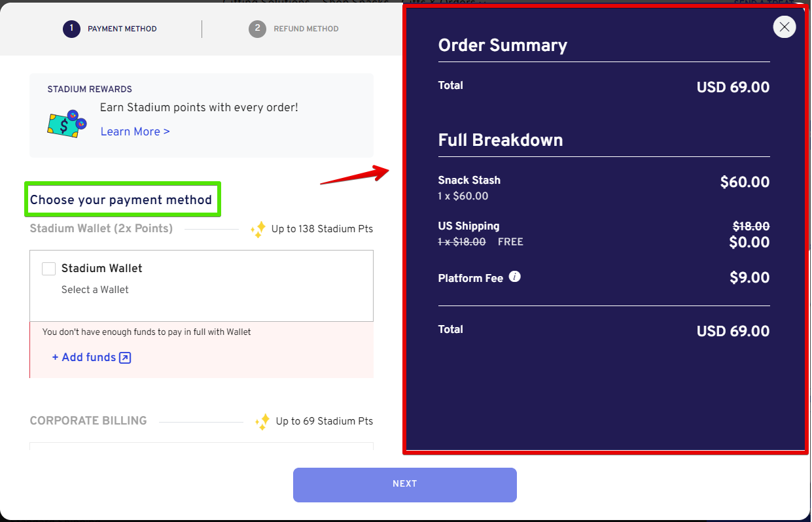Viewport: 812px width, 522px height.
Task: Click the Platform Fee info icon
Action: 515,277
